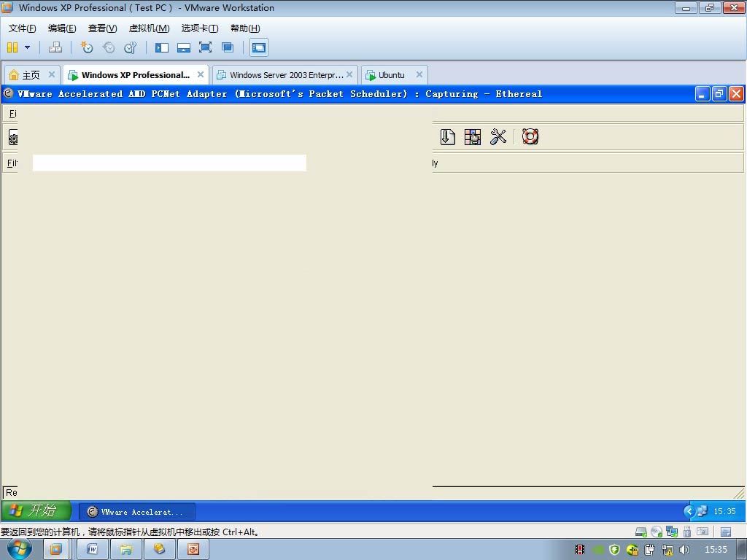Open host volume speaker icon
The image size is (747, 560).
(684, 550)
